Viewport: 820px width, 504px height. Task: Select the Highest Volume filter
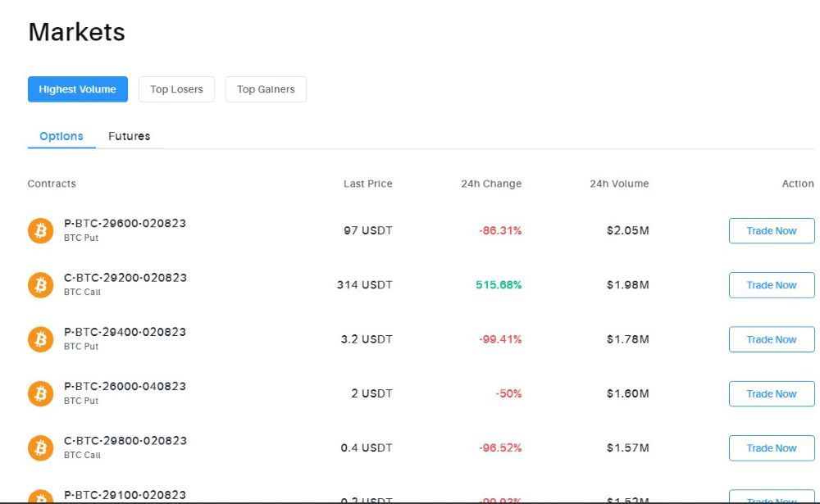pyautogui.click(x=77, y=89)
